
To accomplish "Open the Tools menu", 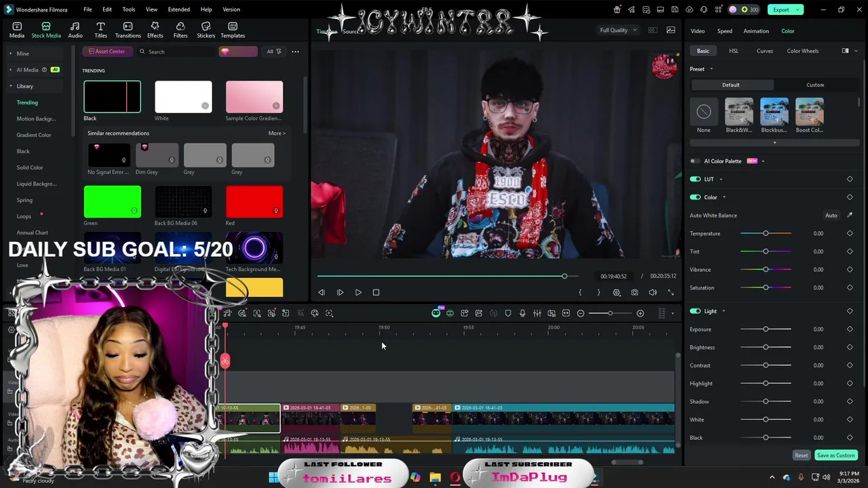I will pyautogui.click(x=129, y=9).
